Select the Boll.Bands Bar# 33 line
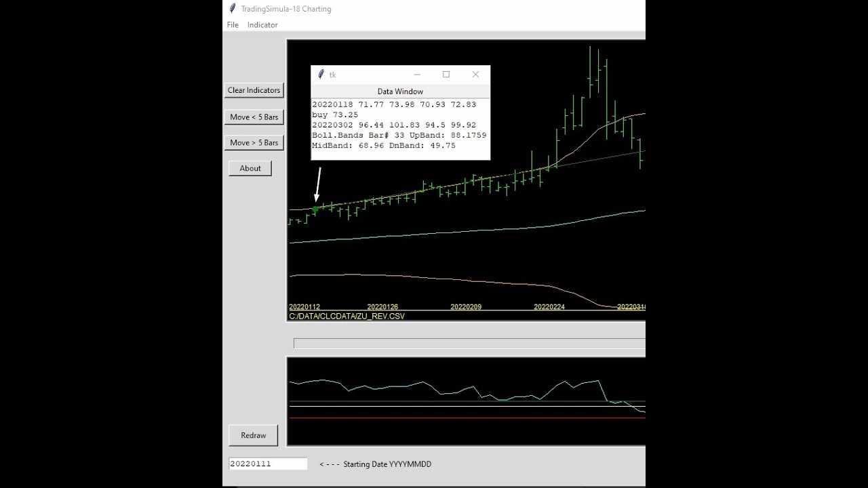The height and width of the screenshot is (488, 868). point(399,136)
